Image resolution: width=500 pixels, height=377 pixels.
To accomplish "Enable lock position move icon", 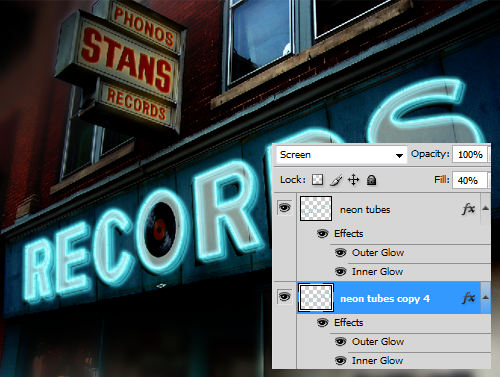I will [x=353, y=180].
